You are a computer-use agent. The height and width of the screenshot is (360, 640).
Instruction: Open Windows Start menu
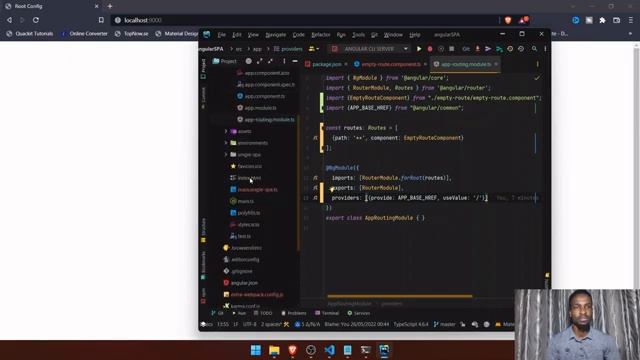coord(256,350)
